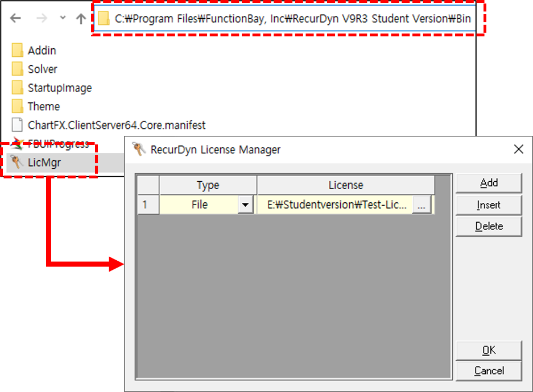The width and height of the screenshot is (533, 392).
Task: Go up one folder level
Action: click(81, 18)
